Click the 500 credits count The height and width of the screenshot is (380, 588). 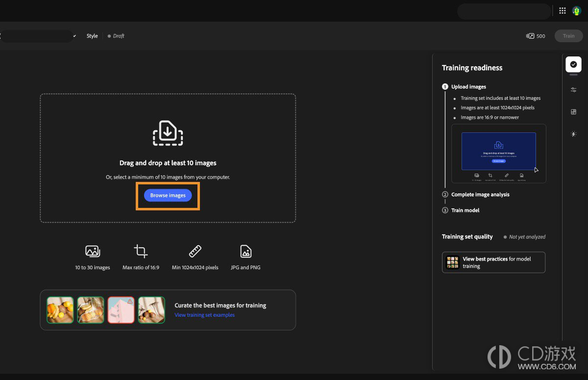tap(541, 36)
